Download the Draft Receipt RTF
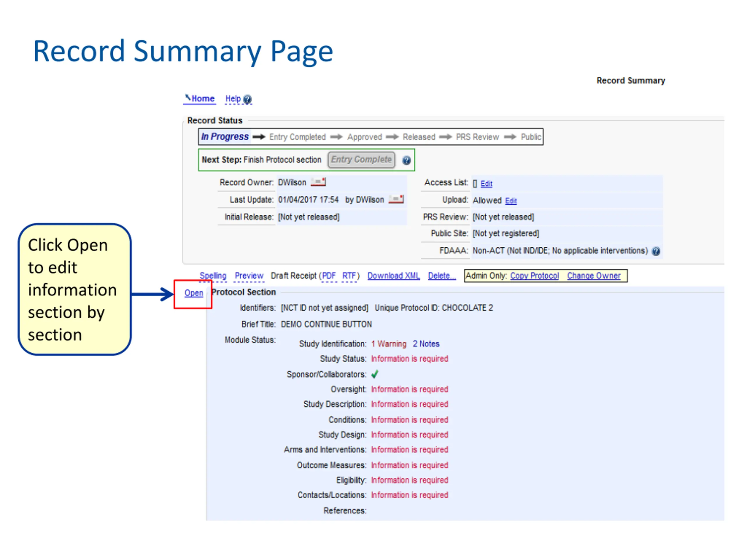This screenshot has height=560, width=747. pos(349,276)
